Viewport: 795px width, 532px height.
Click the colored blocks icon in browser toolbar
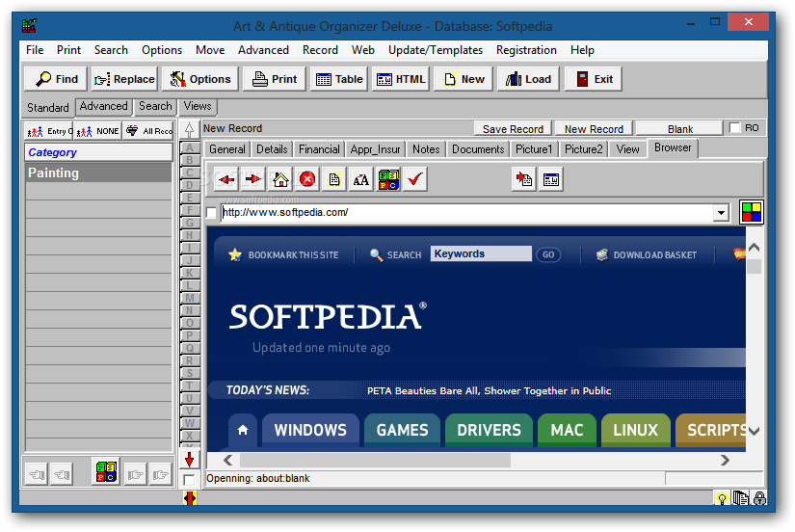(388, 179)
